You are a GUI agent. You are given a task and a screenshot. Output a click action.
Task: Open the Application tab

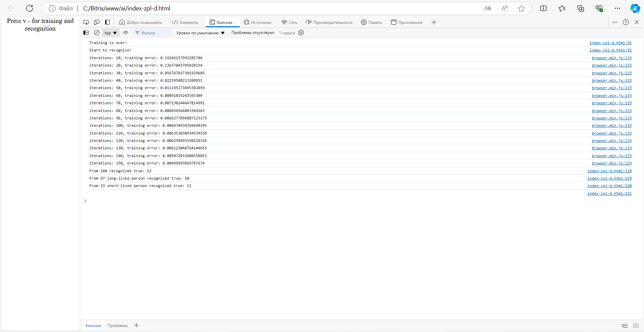click(407, 23)
